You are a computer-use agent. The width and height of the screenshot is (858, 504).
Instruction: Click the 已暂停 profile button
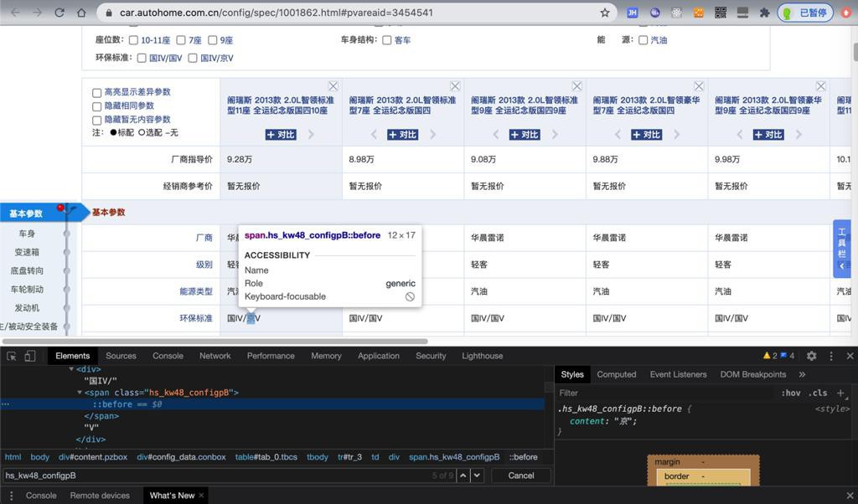(x=805, y=13)
